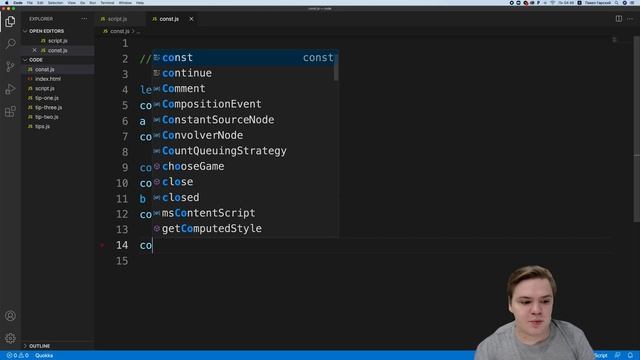Screen dimensions: 640x360
Task: Open the File menu
Action: click(x=30, y=3)
